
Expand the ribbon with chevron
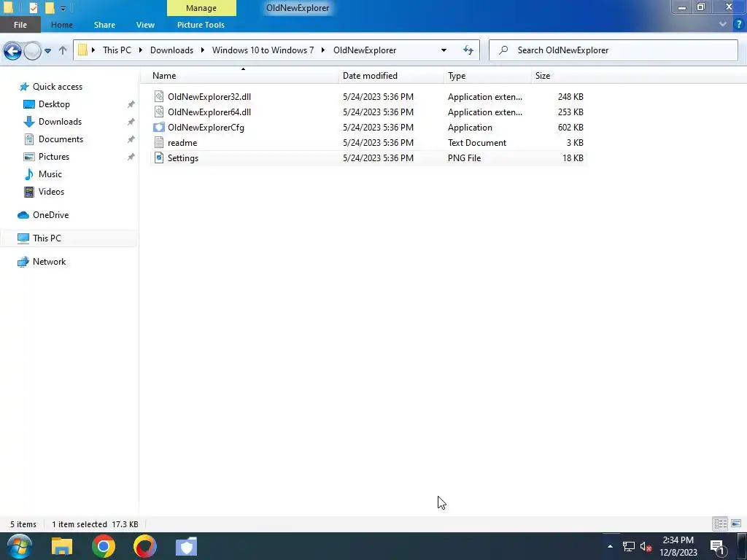(x=723, y=24)
